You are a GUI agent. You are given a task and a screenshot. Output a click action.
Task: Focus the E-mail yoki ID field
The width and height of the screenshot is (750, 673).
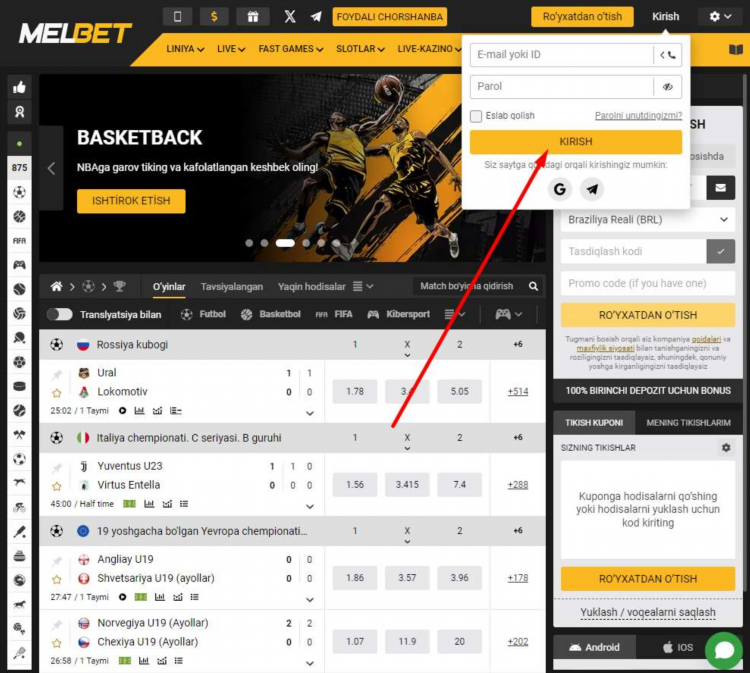pyautogui.click(x=562, y=55)
